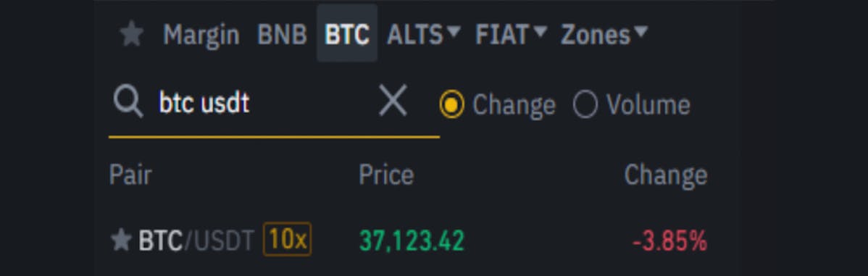Viewport: 868px width, 276px height.
Task: Open the BTC/USDT pair row
Action: coord(409,241)
